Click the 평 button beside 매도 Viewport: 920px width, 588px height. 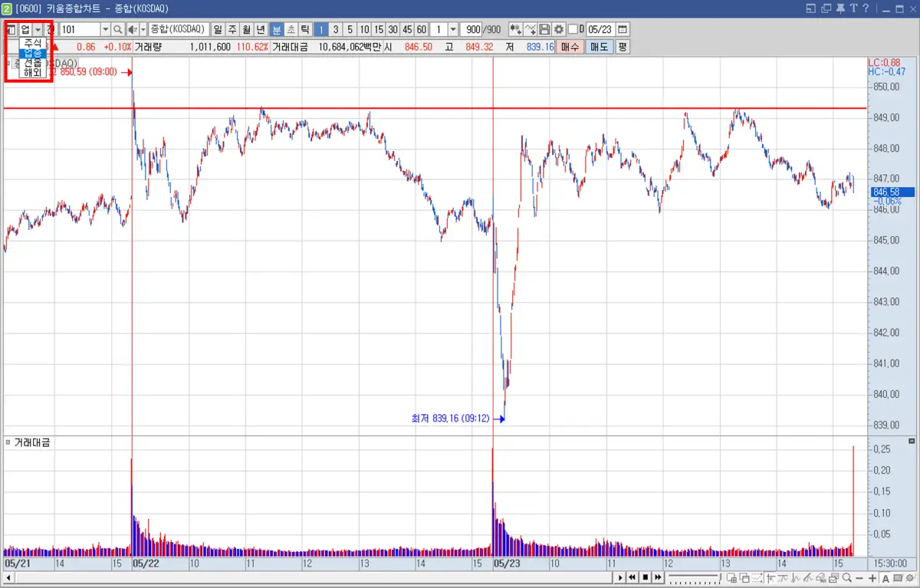[x=623, y=47]
